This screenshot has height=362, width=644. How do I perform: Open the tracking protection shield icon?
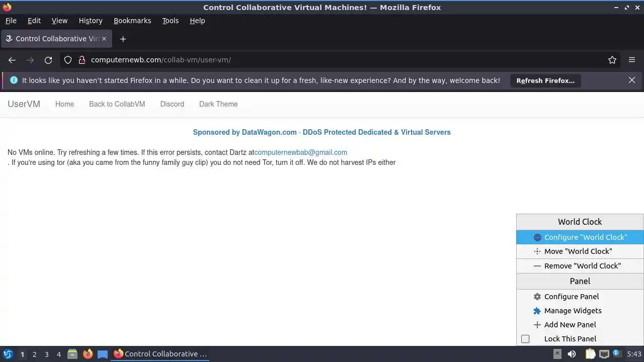[68, 60]
